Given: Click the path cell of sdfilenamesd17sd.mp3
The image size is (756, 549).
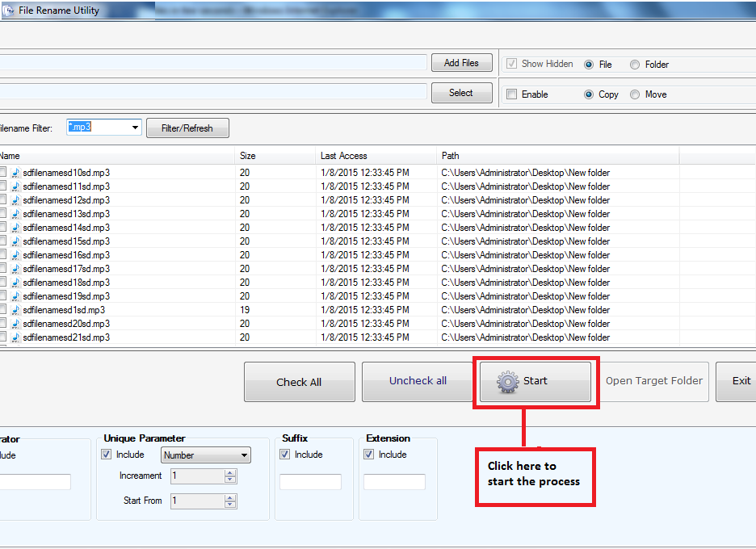Looking at the screenshot, I should (526, 269).
